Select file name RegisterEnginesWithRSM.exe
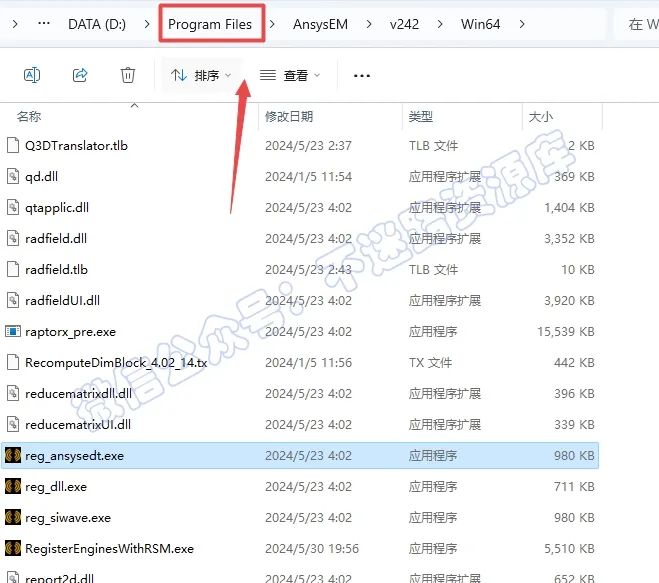 point(109,549)
